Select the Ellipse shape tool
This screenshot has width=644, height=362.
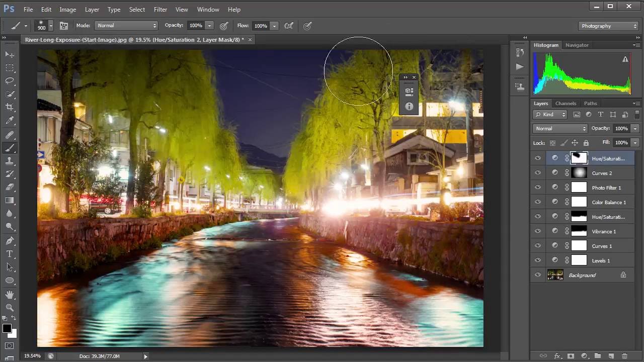10,281
